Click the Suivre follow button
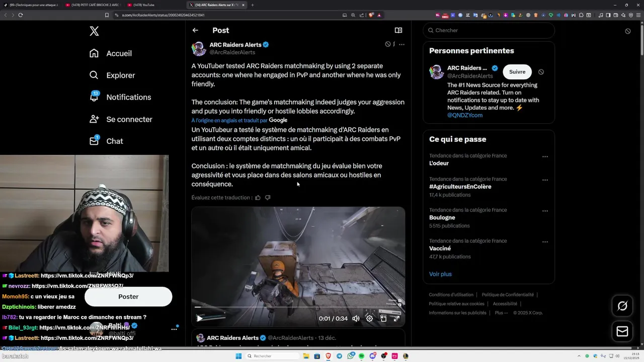This screenshot has height=362, width=644. [517, 72]
